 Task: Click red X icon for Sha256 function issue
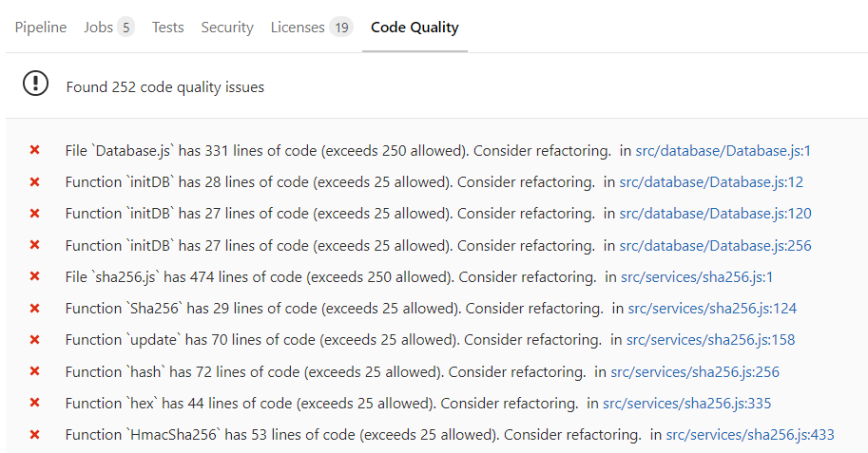(35, 308)
